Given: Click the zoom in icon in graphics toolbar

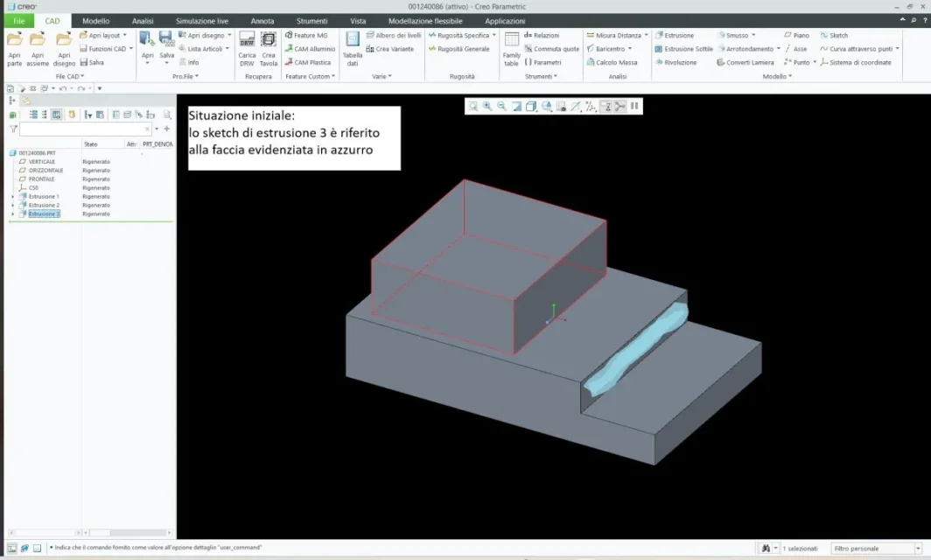Looking at the screenshot, I should pyautogui.click(x=487, y=106).
